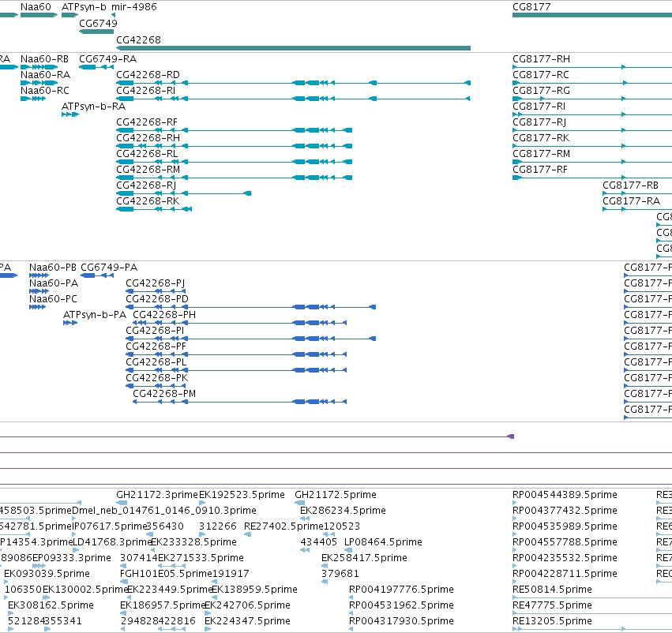672x633 pixels.
Task: Select the Naa60-RA transcript label
Action: click(46, 74)
